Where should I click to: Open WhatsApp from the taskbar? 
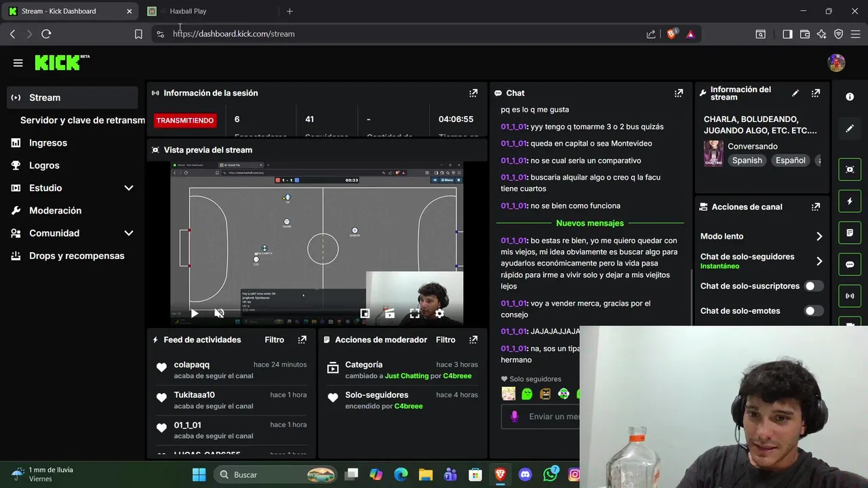[551, 474]
